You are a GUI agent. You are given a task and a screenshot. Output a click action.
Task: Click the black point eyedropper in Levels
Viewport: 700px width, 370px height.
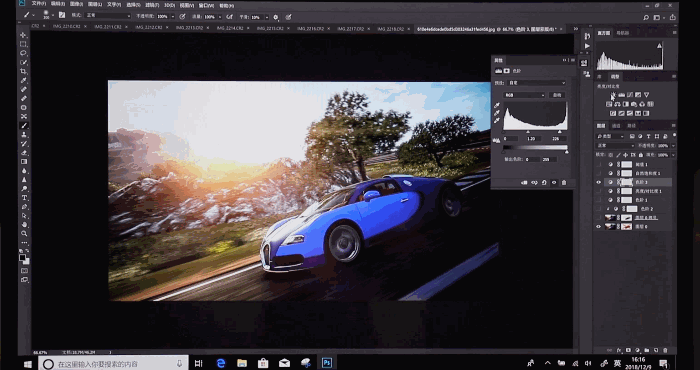[497, 105]
